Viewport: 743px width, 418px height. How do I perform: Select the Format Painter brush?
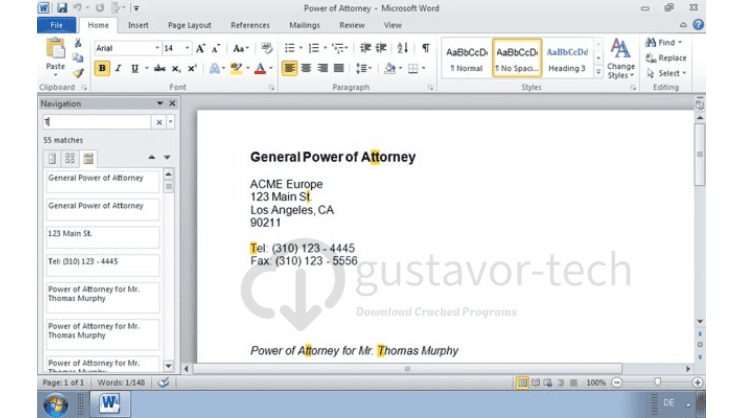pos(78,73)
